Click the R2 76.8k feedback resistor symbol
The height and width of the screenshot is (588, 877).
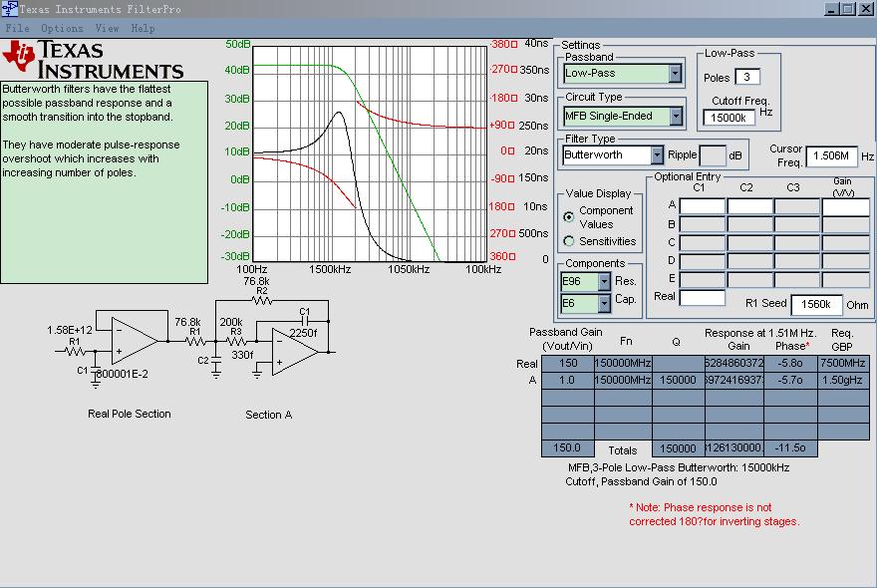(261, 299)
